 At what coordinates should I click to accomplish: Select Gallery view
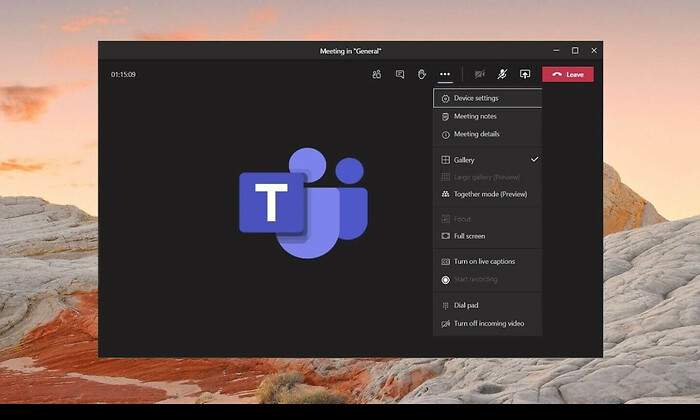tap(488, 160)
